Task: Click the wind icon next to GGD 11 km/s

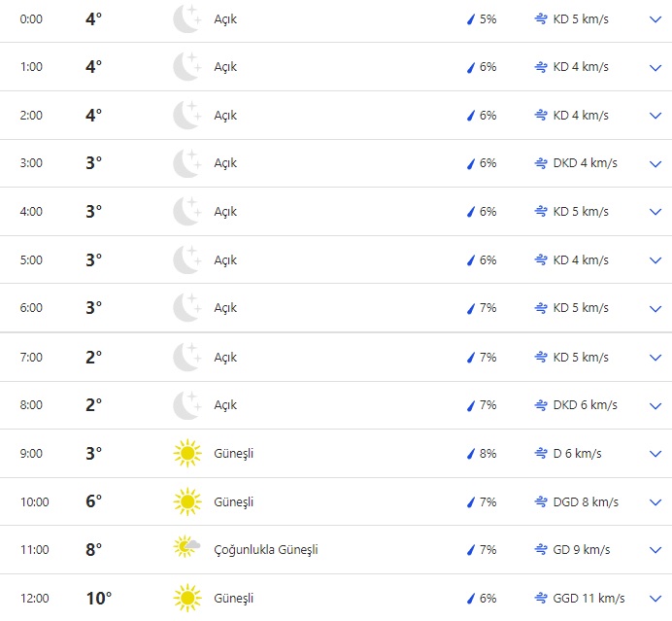Action: pyautogui.click(x=541, y=598)
